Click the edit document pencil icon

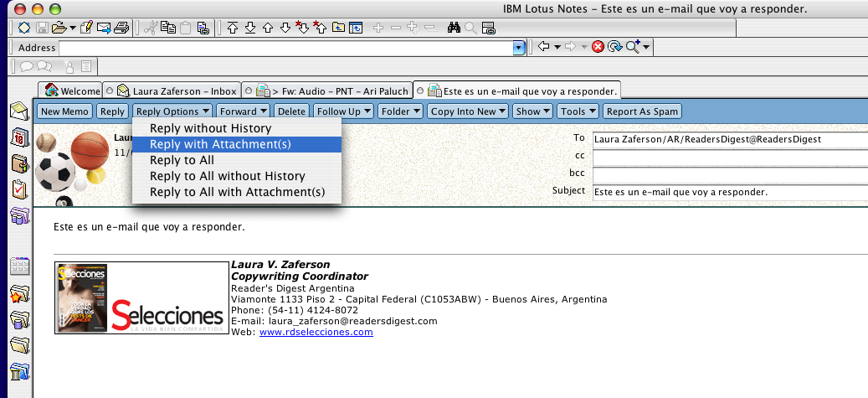click(x=86, y=28)
